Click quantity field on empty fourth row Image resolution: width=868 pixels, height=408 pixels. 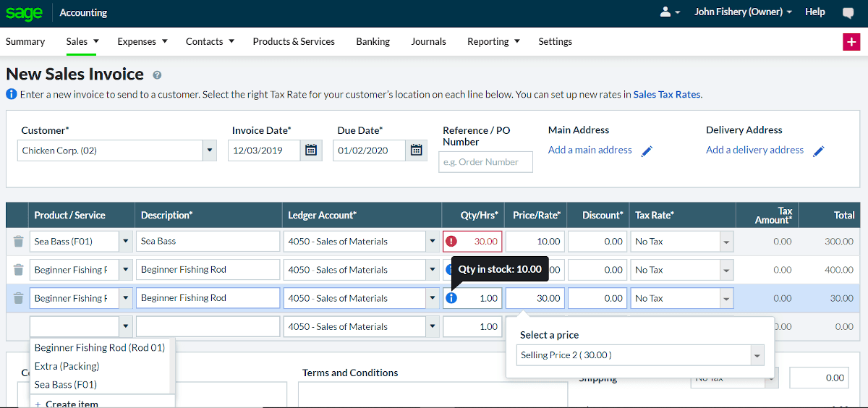472,327
